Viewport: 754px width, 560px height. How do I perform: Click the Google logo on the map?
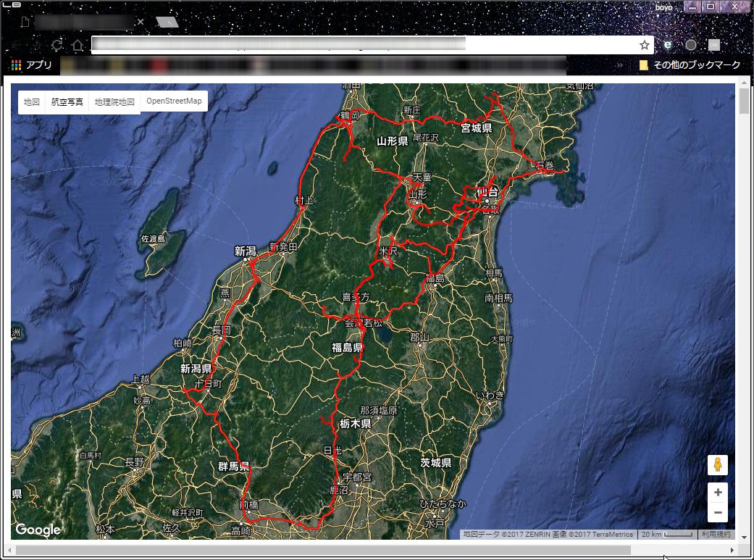[38, 530]
